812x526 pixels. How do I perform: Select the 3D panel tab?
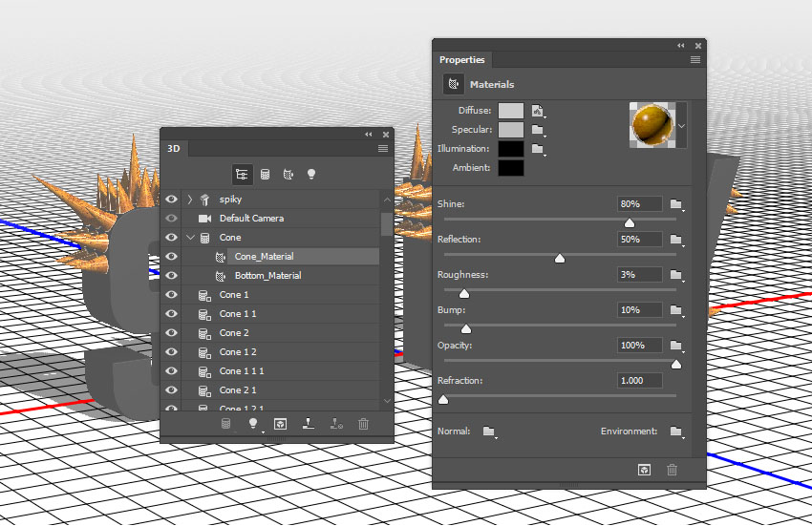tap(174, 149)
